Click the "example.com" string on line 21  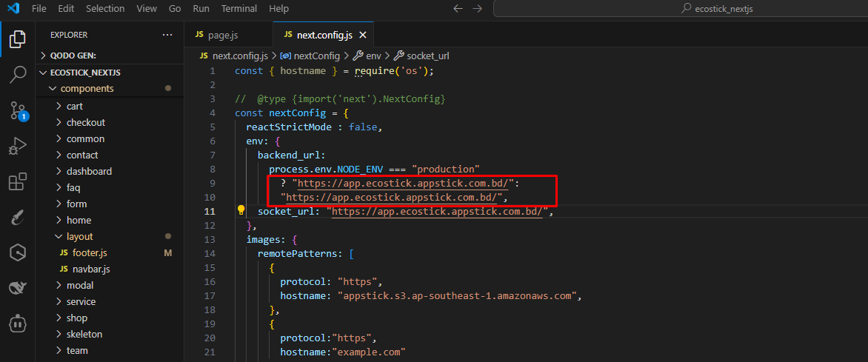click(368, 352)
